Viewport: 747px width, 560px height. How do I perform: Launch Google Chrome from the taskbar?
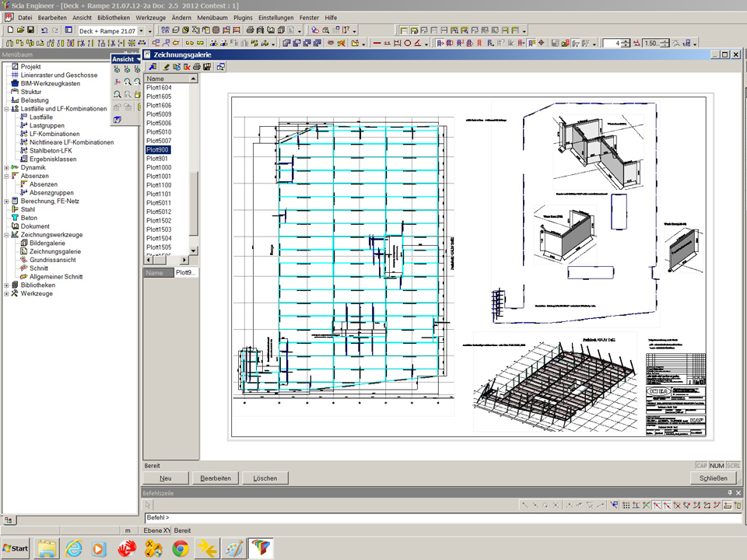(180, 548)
